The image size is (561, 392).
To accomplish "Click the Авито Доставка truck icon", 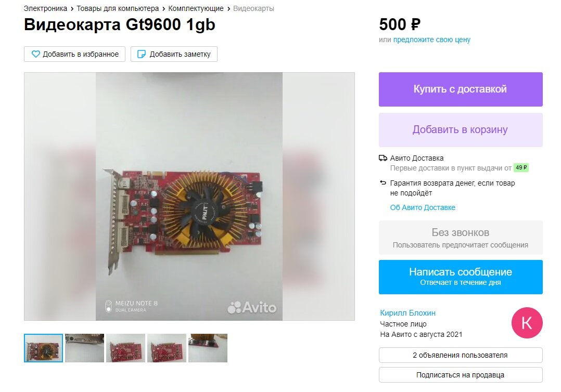I will click(383, 158).
